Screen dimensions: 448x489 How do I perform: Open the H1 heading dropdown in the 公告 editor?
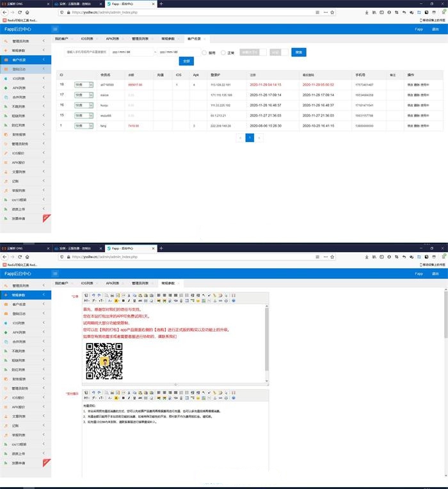pos(86,301)
